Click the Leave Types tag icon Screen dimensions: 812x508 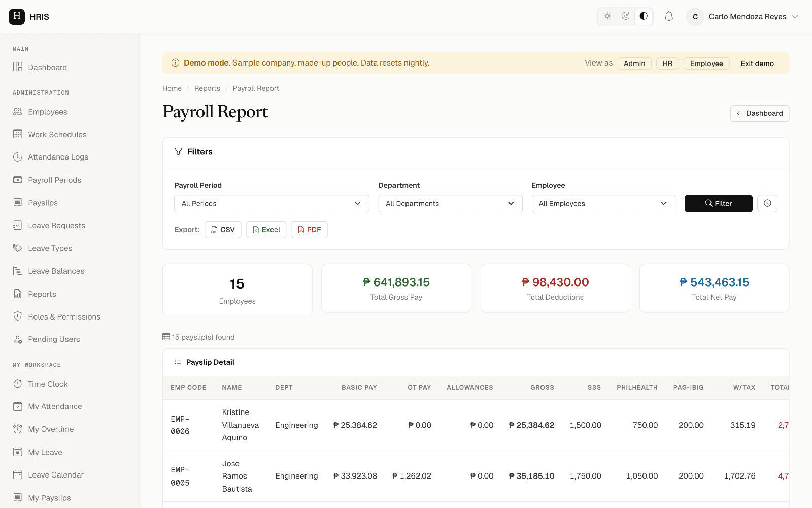(x=18, y=248)
